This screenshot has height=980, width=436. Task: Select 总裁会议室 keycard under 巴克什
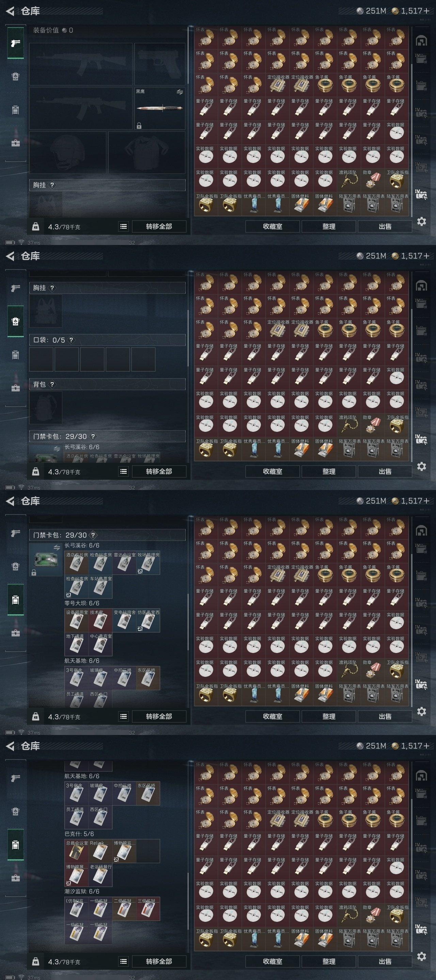(77, 851)
